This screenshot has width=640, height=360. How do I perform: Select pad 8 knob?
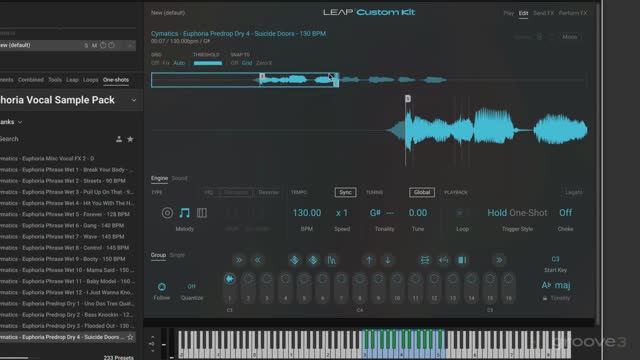point(360,279)
